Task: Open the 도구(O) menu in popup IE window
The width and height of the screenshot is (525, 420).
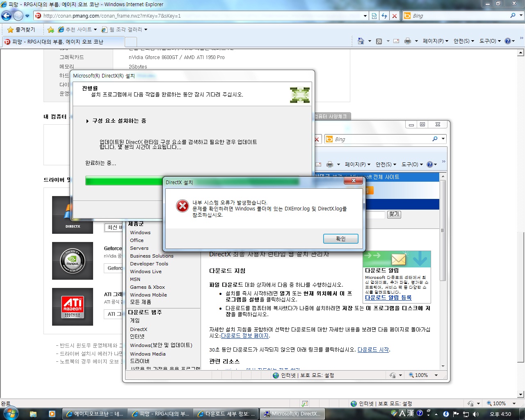Action: (412, 164)
